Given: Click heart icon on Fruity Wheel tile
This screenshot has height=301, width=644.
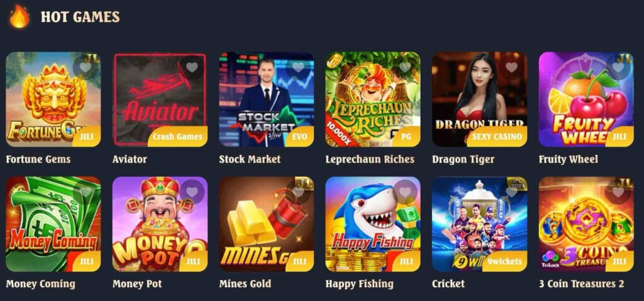Looking at the screenshot, I should (x=618, y=67).
